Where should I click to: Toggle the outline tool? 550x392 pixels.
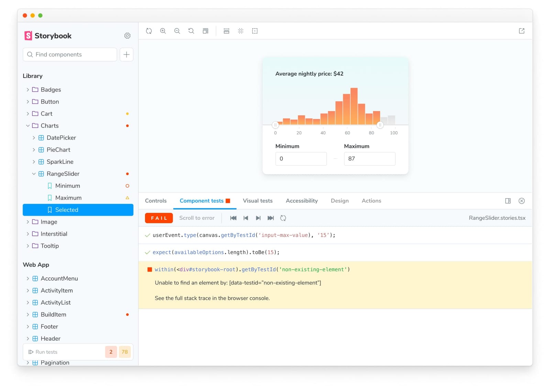pos(255,31)
